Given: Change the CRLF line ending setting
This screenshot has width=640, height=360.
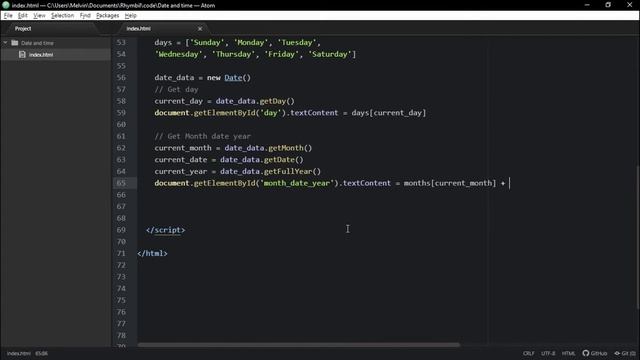Looking at the screenshot, I should click(x=529, y=353).
